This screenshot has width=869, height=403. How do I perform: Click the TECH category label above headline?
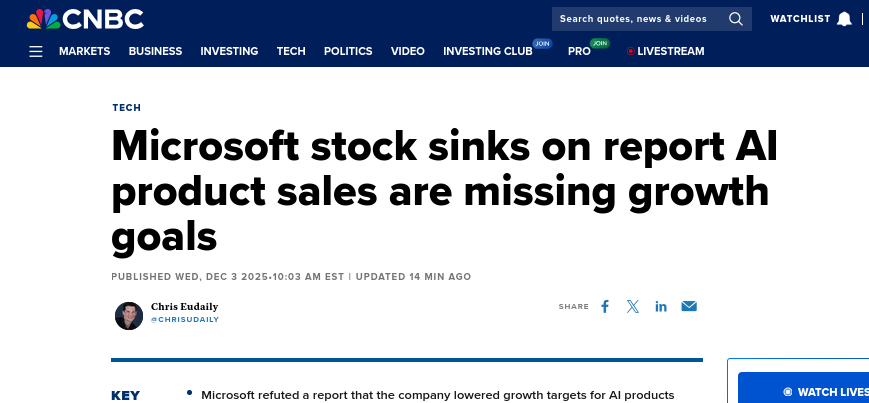pos(127,107)
